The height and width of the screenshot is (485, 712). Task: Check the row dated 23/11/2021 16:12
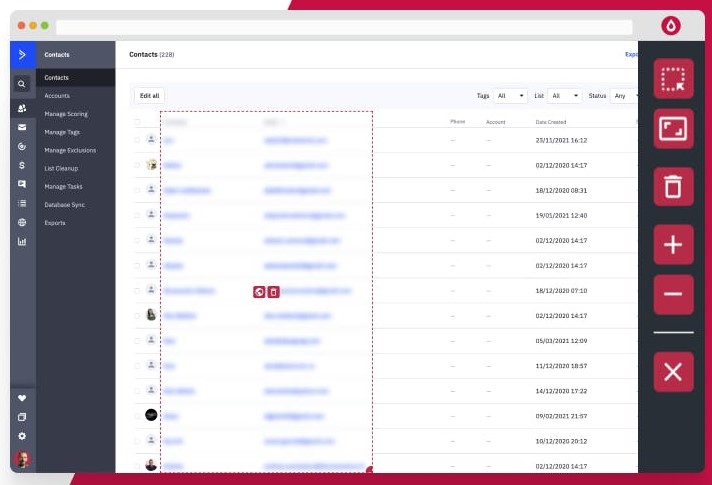point(137,140)
